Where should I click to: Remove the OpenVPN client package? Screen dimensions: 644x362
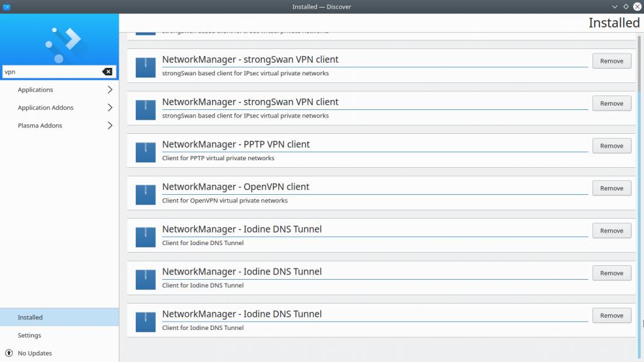[611, 188]
